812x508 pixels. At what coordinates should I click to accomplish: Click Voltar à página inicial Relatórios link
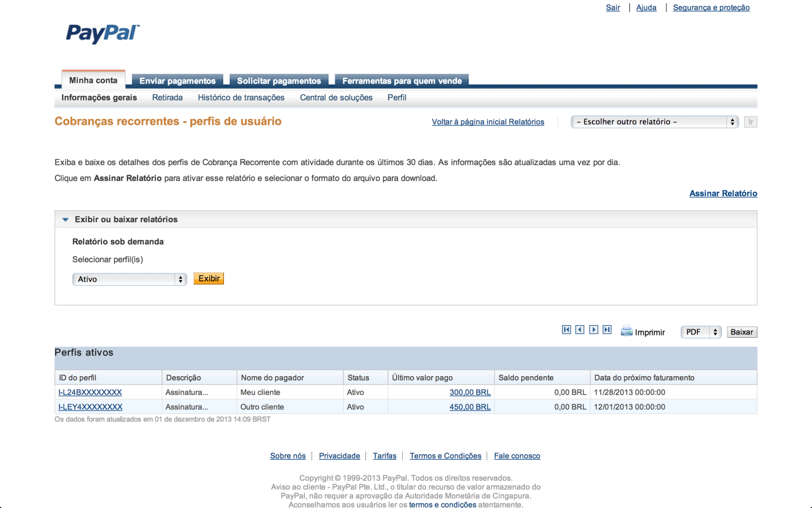[488, 122]
